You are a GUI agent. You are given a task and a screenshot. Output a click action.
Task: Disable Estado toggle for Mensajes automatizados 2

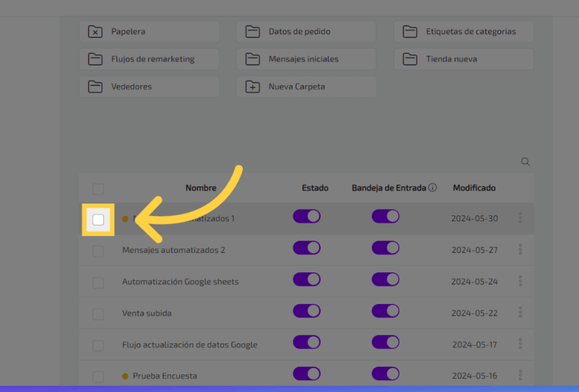pos(306,248)
